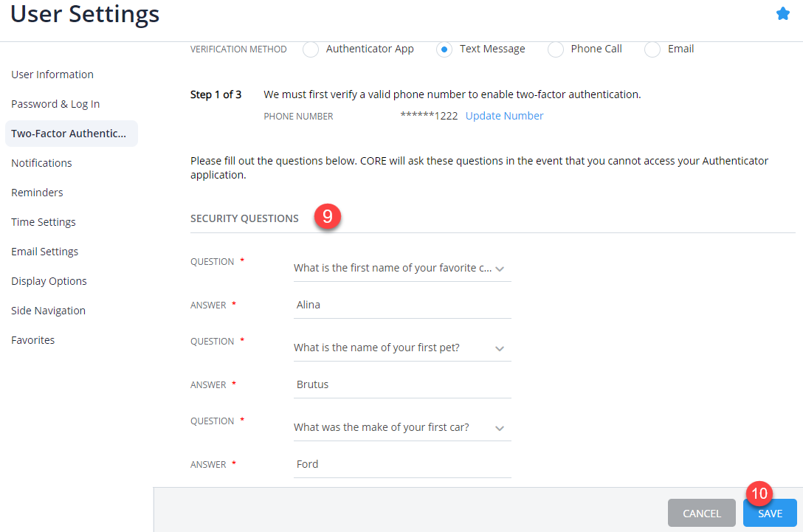Select the Authenticator App verification method

point(310,49)
